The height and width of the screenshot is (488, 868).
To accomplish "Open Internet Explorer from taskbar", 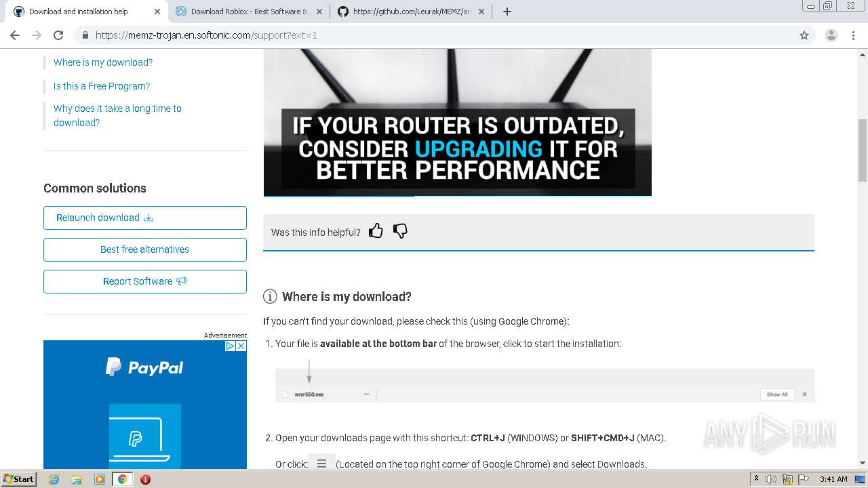I will click(x=54, y=479).
